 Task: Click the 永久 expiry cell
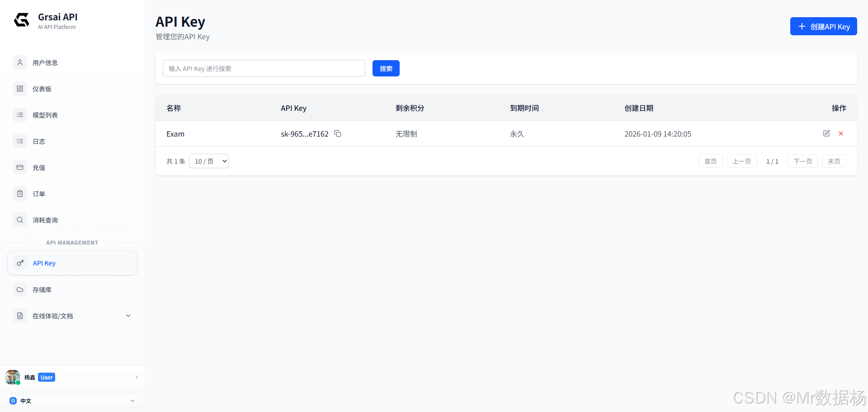tap(517, 134)
